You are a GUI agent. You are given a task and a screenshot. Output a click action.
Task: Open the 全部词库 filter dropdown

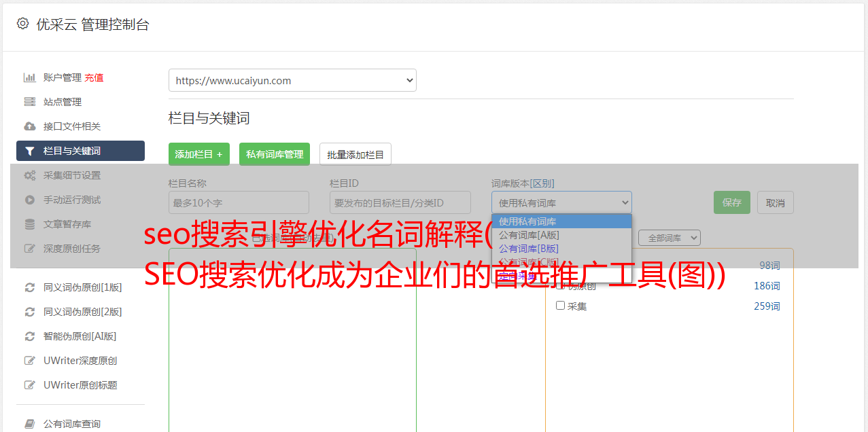tap(670, 238)
